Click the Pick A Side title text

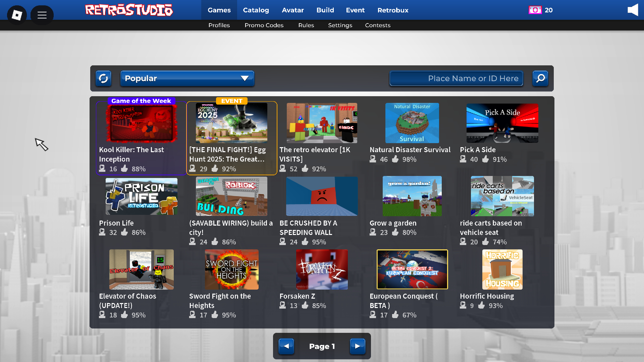click(478, 150)
